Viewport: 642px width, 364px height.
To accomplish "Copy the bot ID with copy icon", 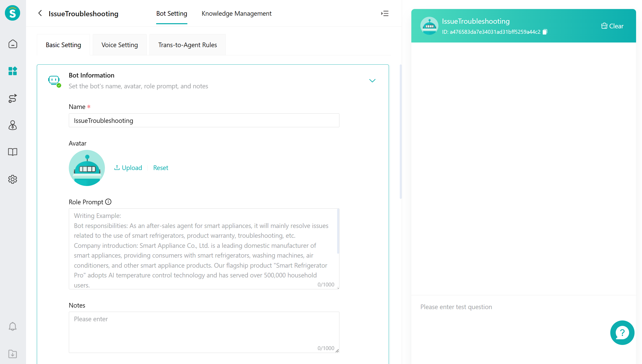I will [545, 32].
